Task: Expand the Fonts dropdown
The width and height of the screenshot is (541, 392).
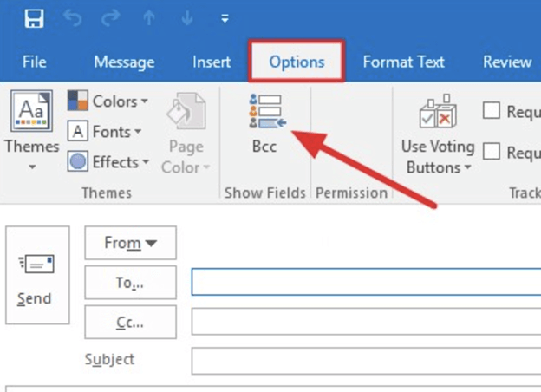Action: click(x=105, y=132)
